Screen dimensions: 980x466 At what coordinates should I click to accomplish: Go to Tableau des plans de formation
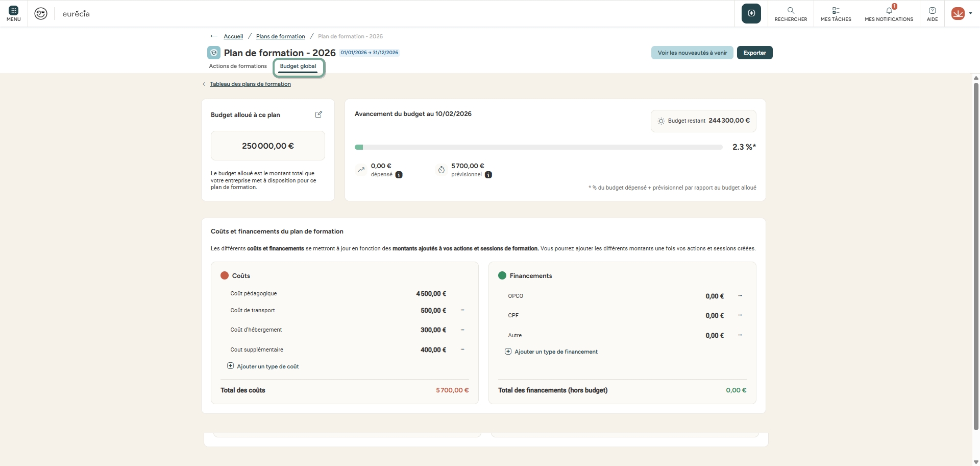pos(250,84)
